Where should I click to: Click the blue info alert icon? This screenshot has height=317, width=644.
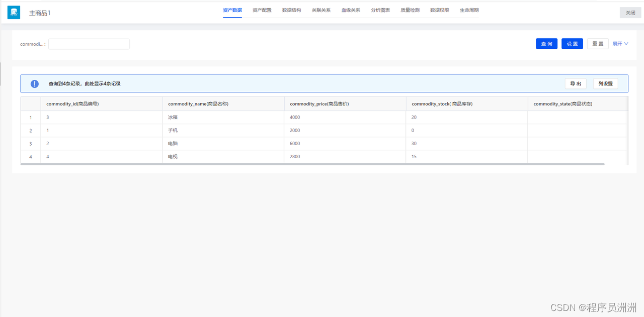(35, 84)
